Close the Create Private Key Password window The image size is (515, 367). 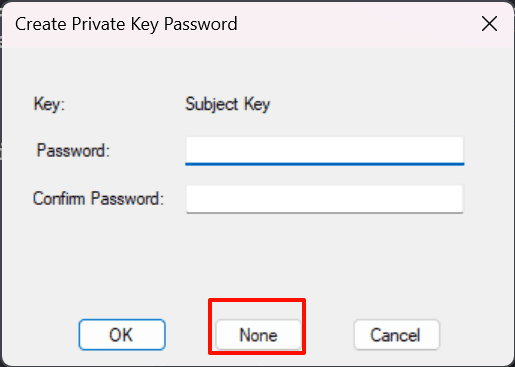489,24
